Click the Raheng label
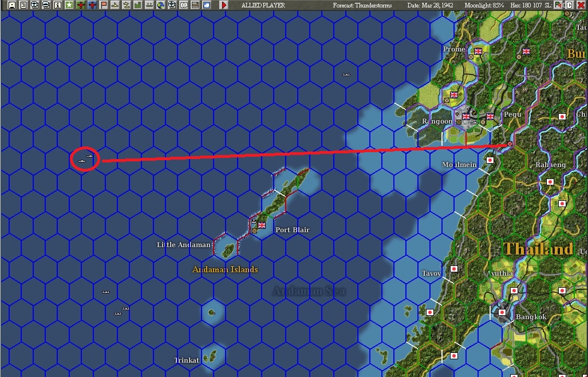The image size is (588, 377). coord(551,165)
